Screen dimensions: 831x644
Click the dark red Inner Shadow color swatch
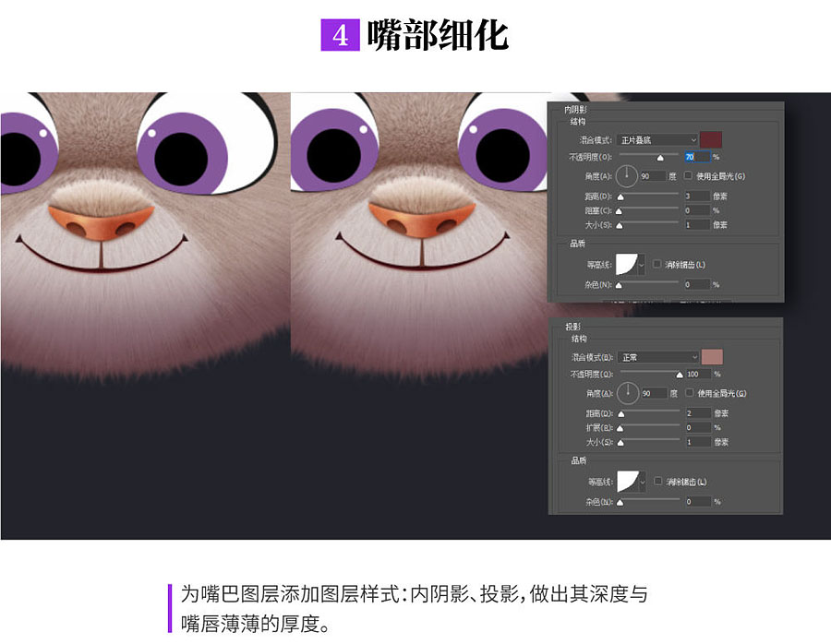click(711, 140)
